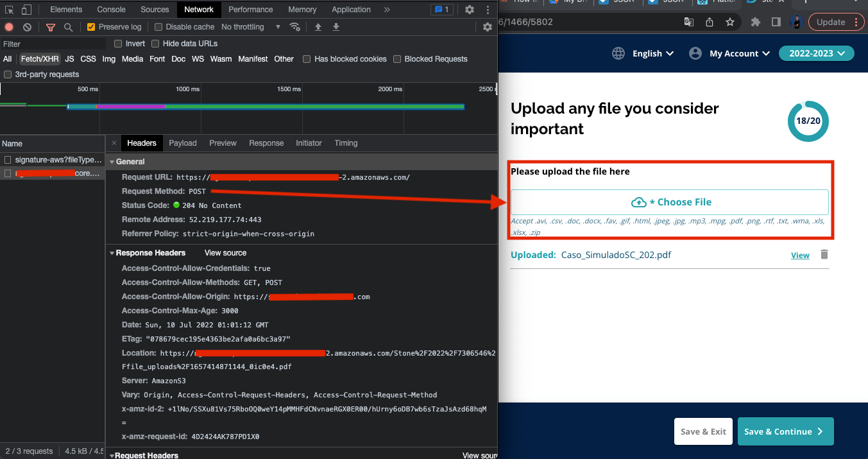This screenshot has width=868, height=459.
Task: Click the Save & Continue button
Action: tap(786, 431)
